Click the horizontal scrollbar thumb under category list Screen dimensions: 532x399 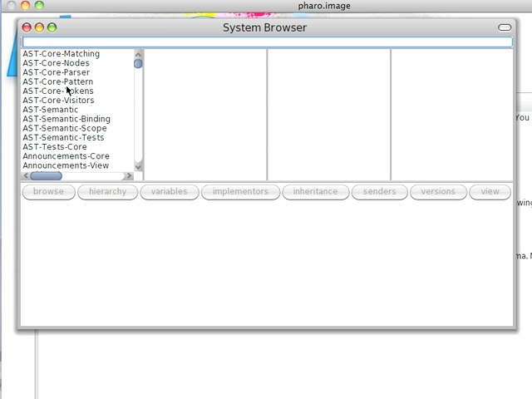pos(47,175)
